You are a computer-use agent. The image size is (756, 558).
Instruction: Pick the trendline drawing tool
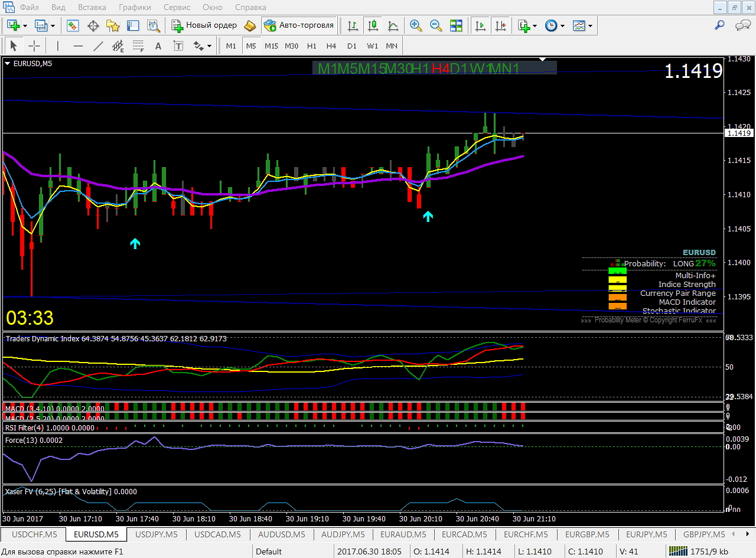pos(98,45)
